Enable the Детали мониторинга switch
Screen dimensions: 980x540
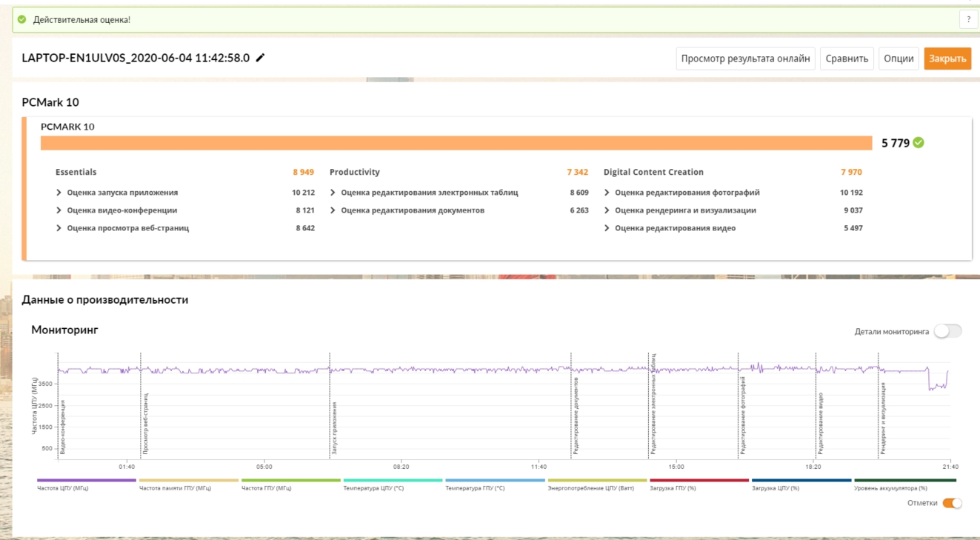[x=947, y=331]
